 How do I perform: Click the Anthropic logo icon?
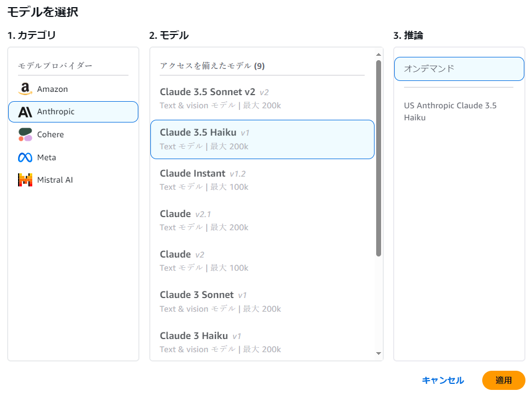point(25,112)
